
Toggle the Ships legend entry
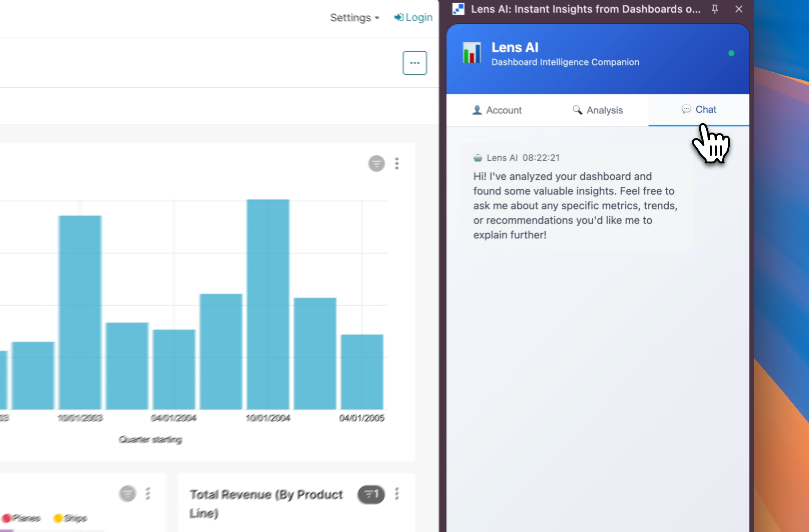click(70, 518)
